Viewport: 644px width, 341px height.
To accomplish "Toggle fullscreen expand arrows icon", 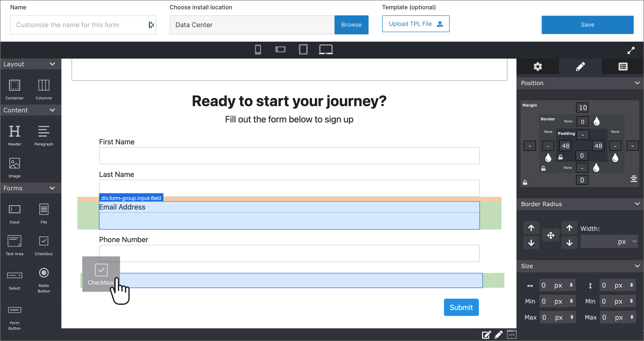I will point(631,50).
